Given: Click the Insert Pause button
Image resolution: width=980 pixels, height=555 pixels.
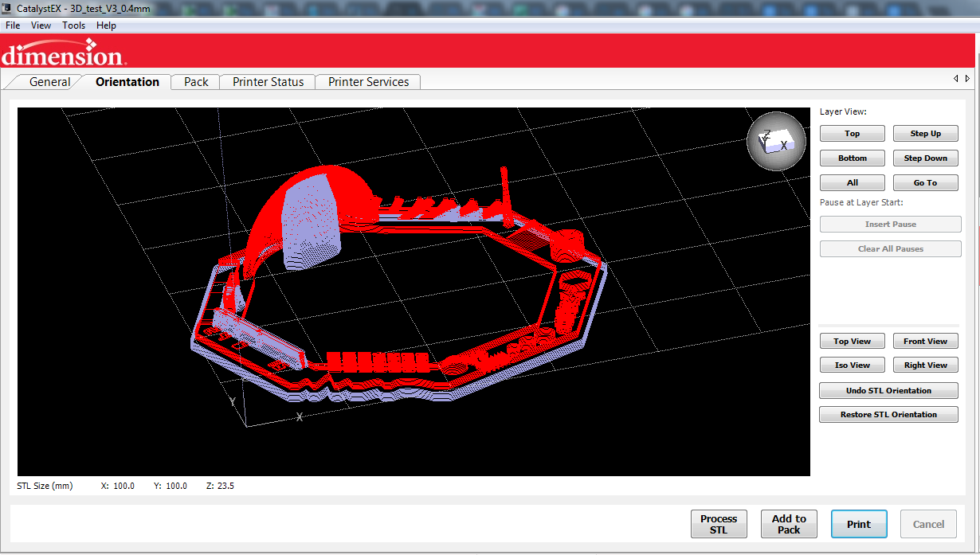Looking at the screenshot, I should pyautogui.click(x=891, y=225).
